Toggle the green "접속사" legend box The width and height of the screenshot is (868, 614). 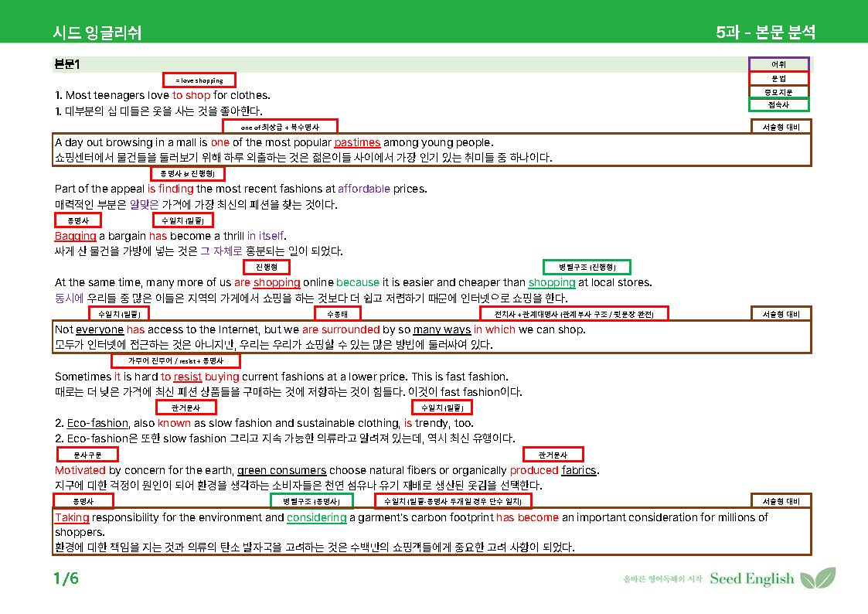(x=778, y=104)
